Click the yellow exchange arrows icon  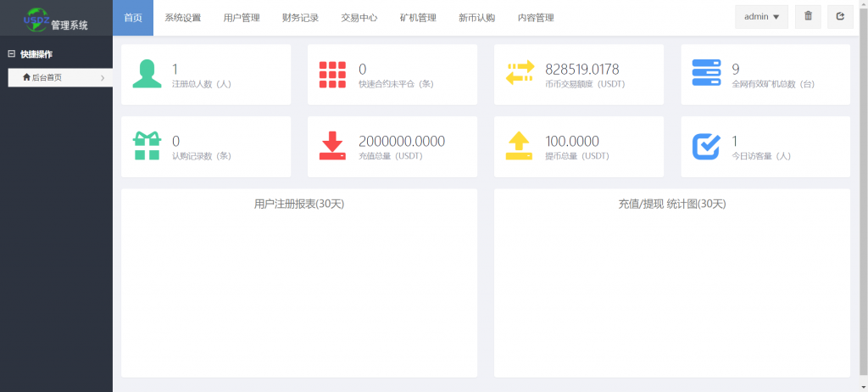520,73
